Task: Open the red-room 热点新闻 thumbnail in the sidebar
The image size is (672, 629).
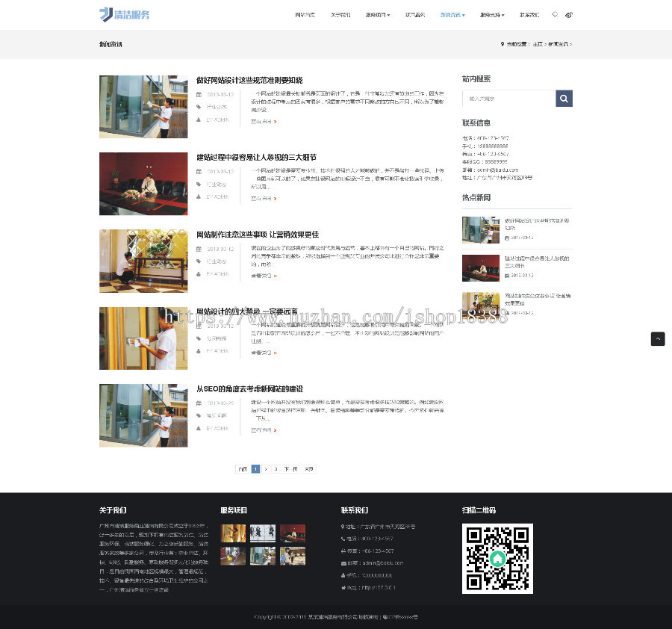Action: click(481, 268)
